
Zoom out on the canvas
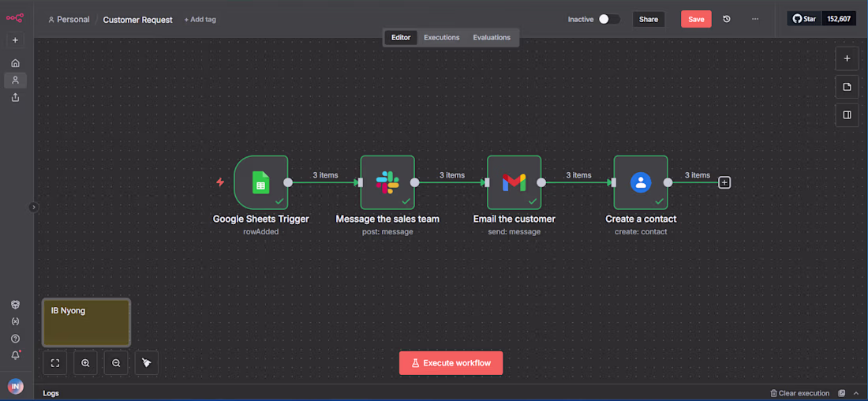[x=116, y=363]
